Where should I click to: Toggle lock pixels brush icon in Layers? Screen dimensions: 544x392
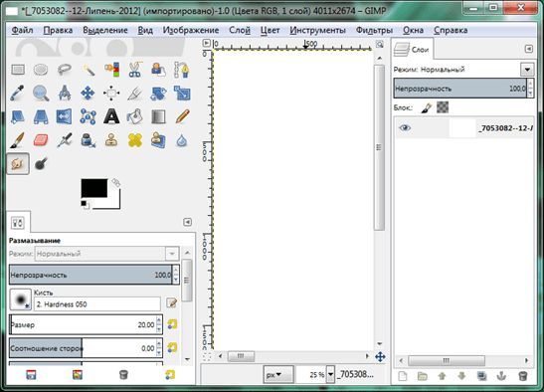coord(427,108)
